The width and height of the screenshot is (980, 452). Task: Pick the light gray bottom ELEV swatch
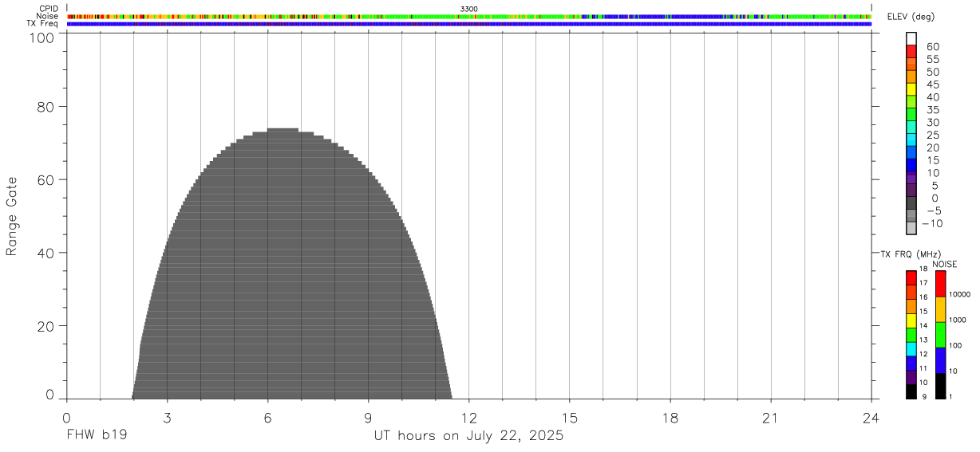point(911,228)
